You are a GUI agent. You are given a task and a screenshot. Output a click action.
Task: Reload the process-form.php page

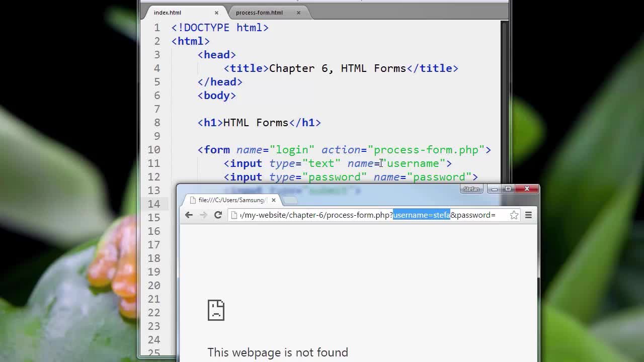[218, 215]
